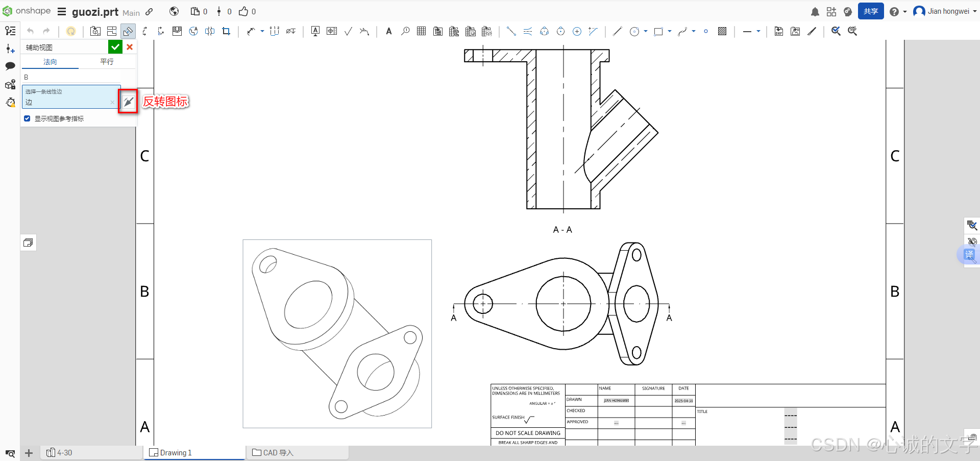This screenshot has width=980, height=461.
Task: Select the Insert view tool
Action: 95,31
